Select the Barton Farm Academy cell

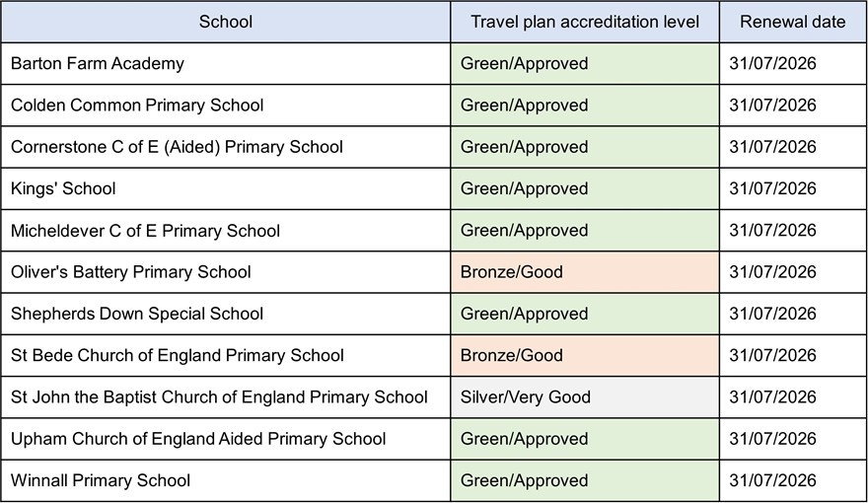(x=98, y=64)
